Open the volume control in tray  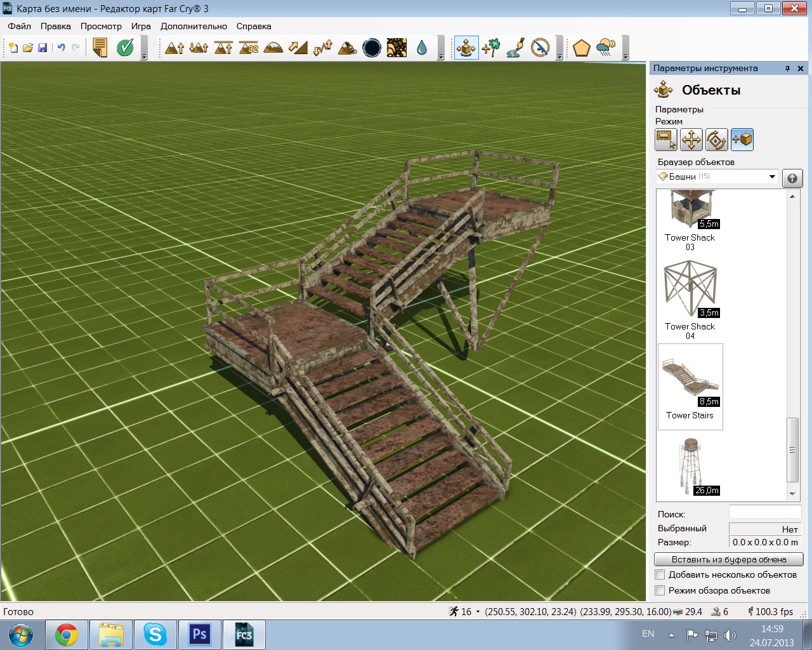click(x=730, y=635)
